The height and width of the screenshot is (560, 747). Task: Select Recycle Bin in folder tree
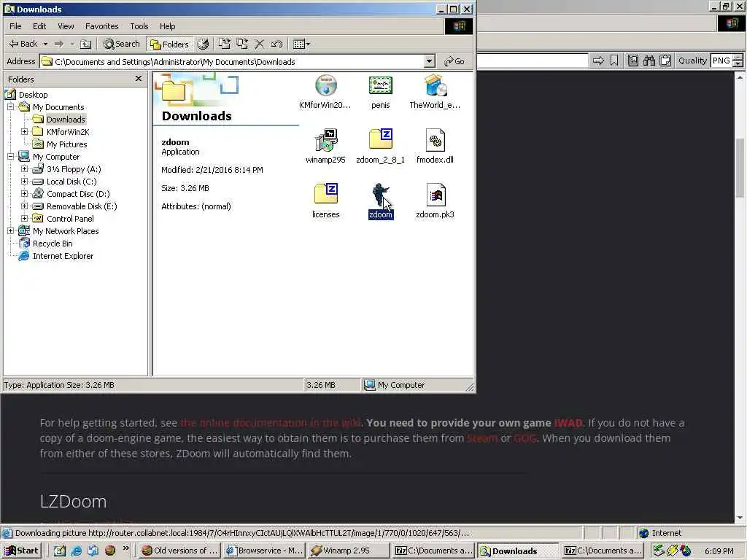pyautogui.click(x=53, y=244)
